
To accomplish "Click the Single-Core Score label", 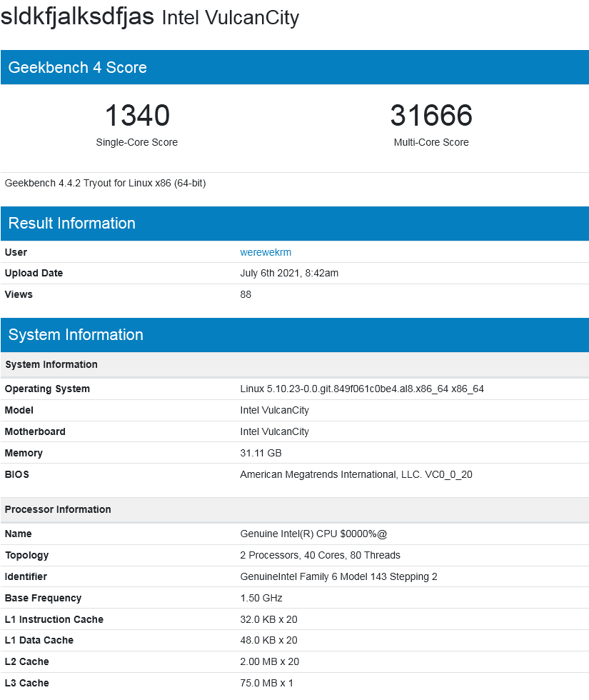I will (x=136, y=142).
